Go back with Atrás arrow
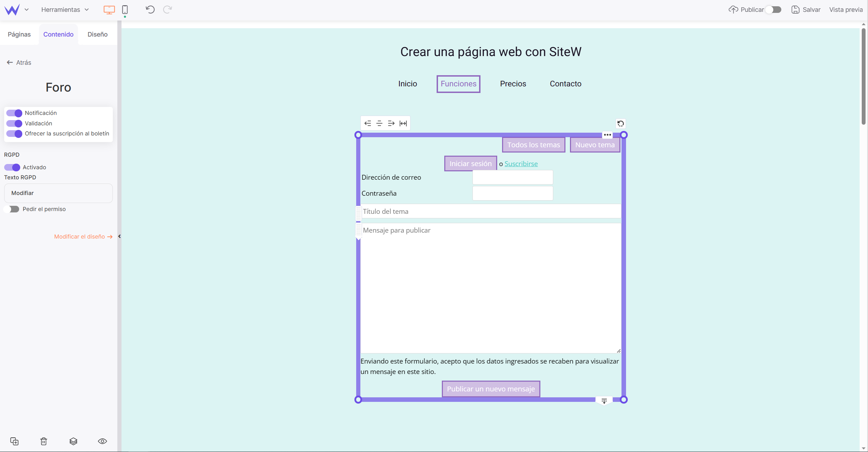868x452 pixels. pyautogui.click(x=19, y=62)
